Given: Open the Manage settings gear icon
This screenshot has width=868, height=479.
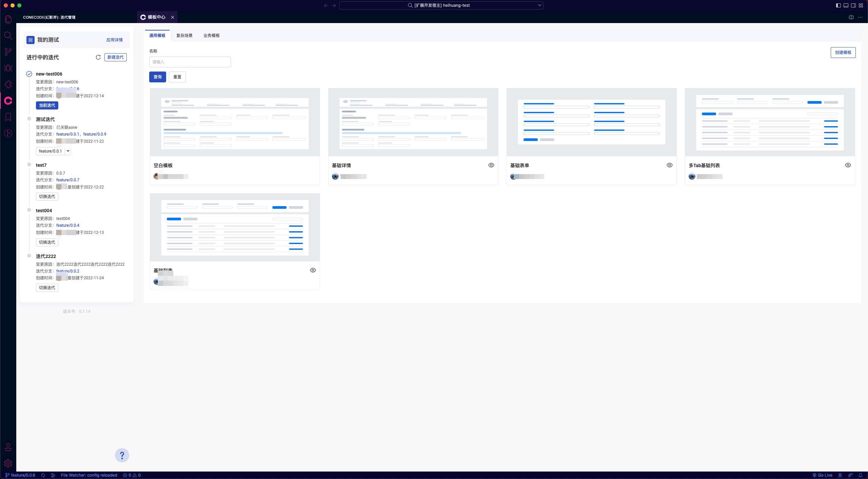Looking at the screenshot, I should tap(8, 463).
